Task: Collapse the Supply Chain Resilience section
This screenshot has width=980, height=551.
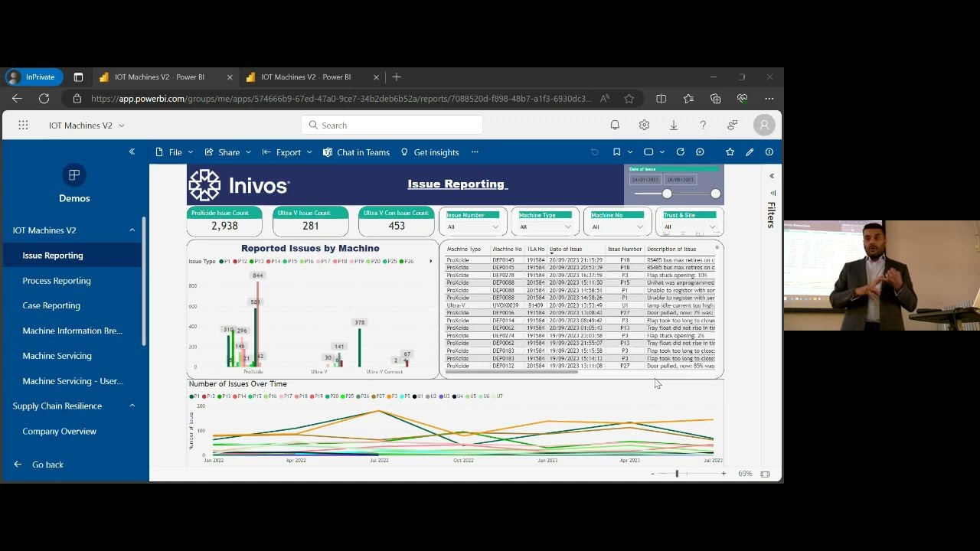Action: [x=132, y=406]
